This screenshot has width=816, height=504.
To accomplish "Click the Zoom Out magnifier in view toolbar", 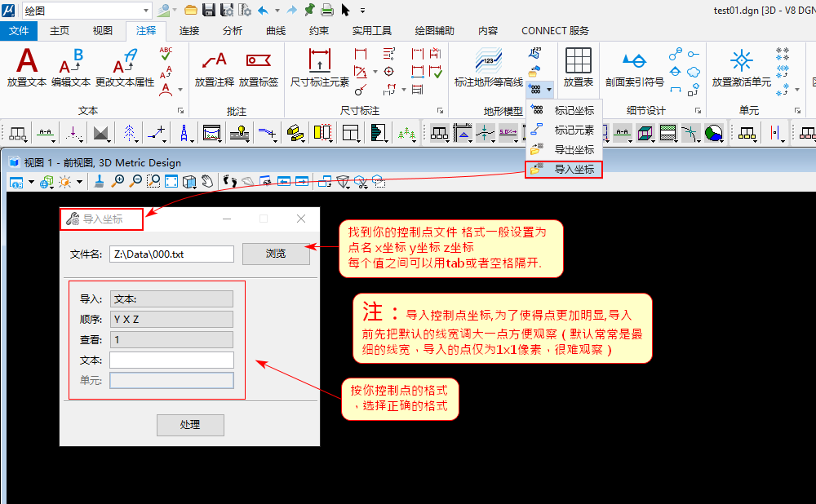I will tap(135, 181).
